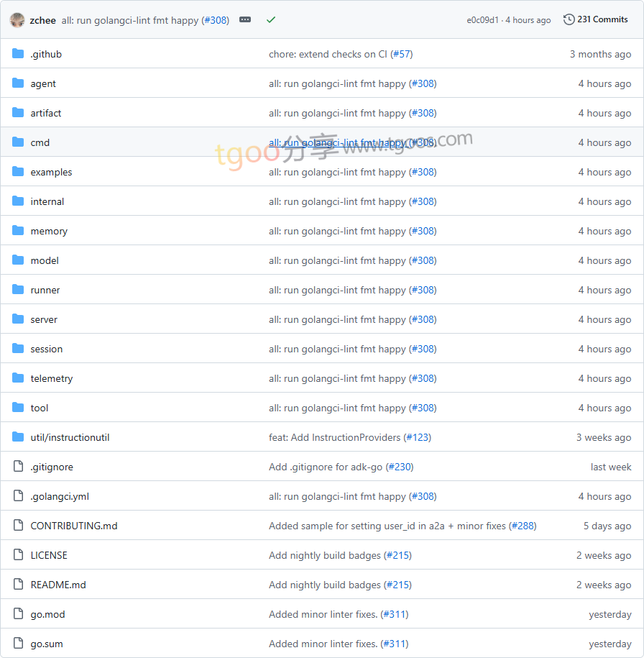Open README.md file

click(x=58, y=585)
